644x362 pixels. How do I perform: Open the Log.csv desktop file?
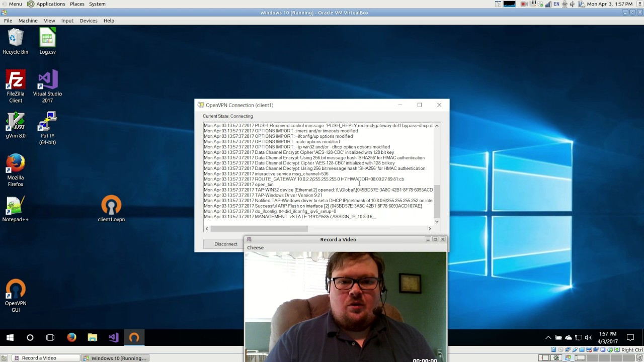[x=47, y=41]
